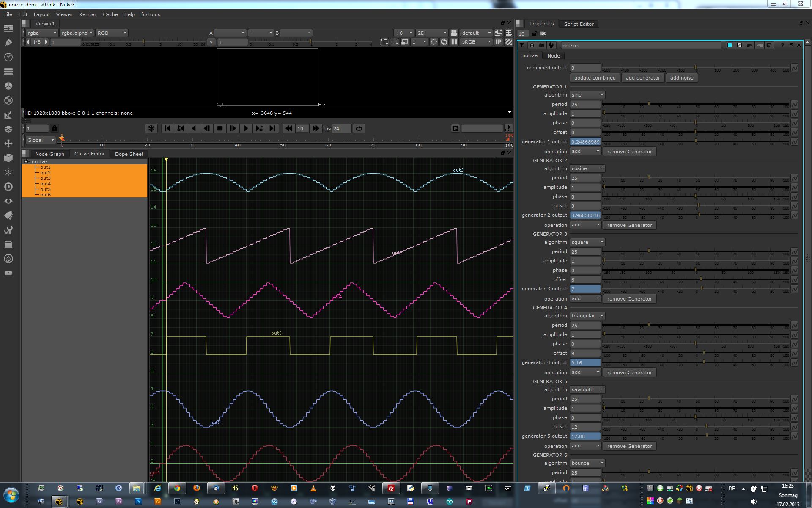
Task: Click the Generator 2 offset input field
Action: [x=585, y=206]
